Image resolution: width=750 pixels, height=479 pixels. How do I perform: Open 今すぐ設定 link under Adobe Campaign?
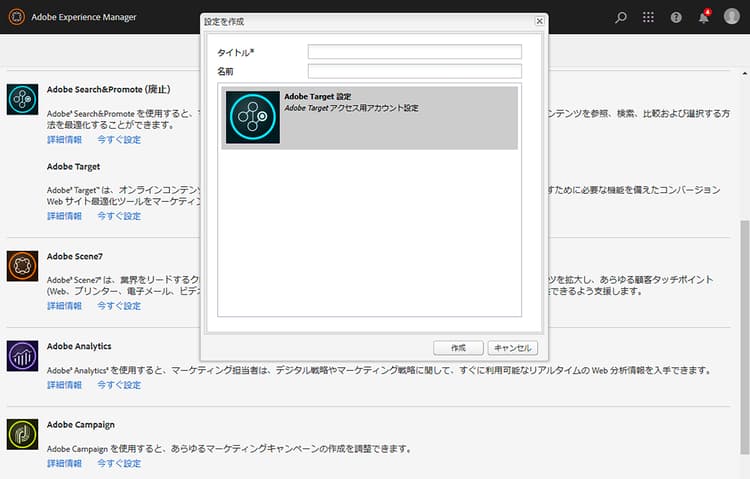[119, 463]
